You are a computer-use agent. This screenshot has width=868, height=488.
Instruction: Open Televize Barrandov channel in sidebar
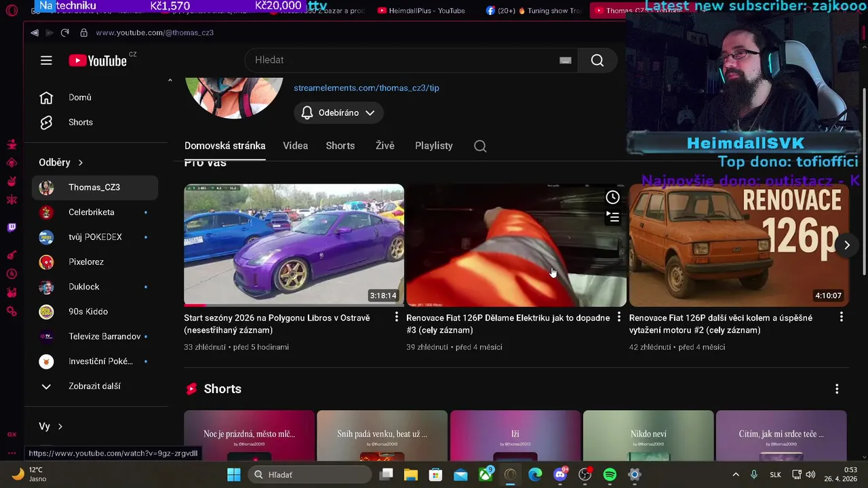[x=96, y=337]
